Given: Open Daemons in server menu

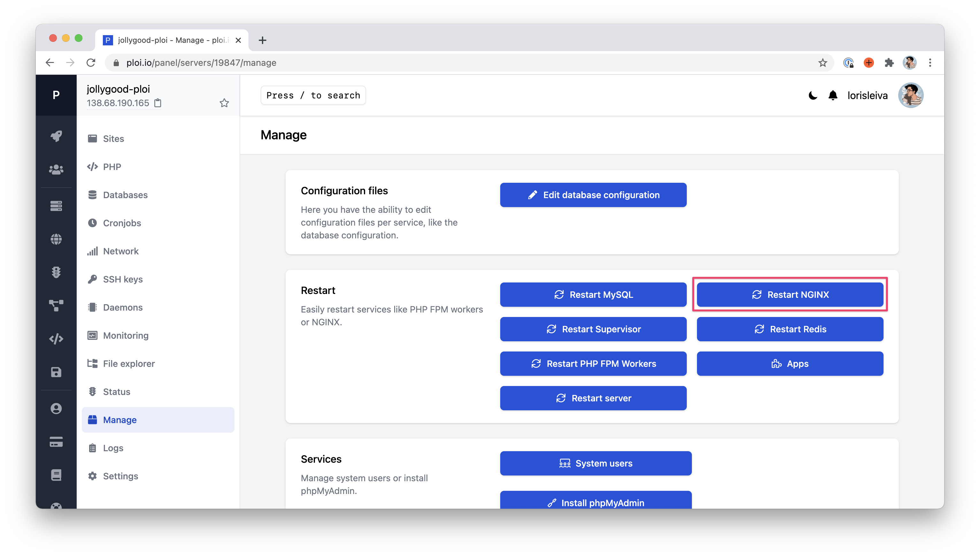Looking at the screenshot, I should [x=158, y=307].
